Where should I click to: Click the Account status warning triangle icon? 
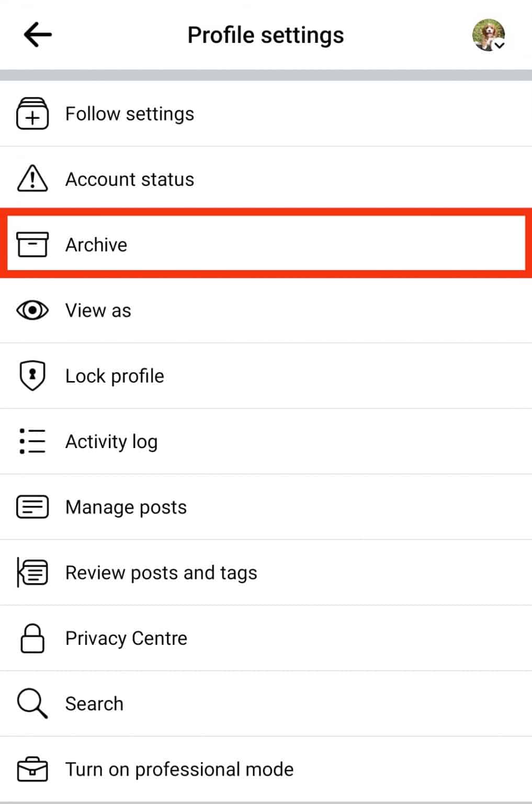pyautogui.click(x=32, y=179)
